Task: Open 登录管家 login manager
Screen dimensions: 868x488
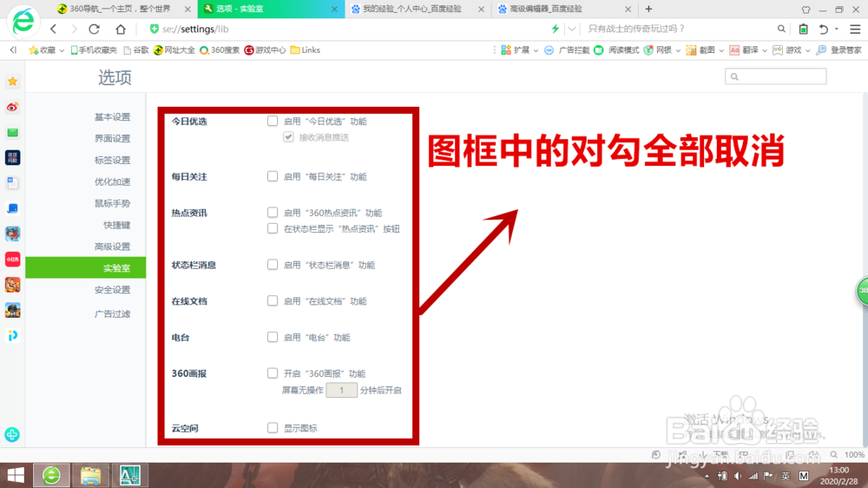Action: [x=839, y=49]
